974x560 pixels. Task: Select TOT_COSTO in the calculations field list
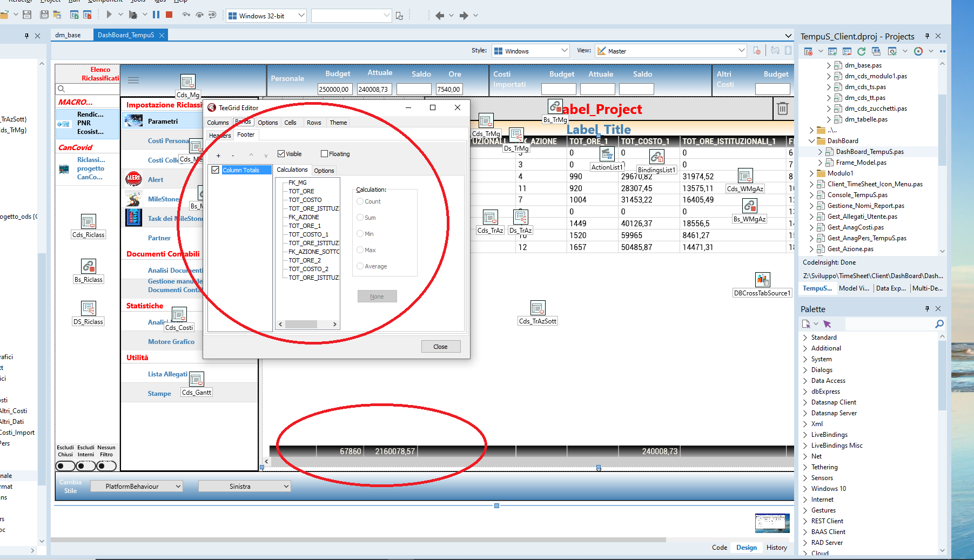pyautogui.click(x=305, y=200)
